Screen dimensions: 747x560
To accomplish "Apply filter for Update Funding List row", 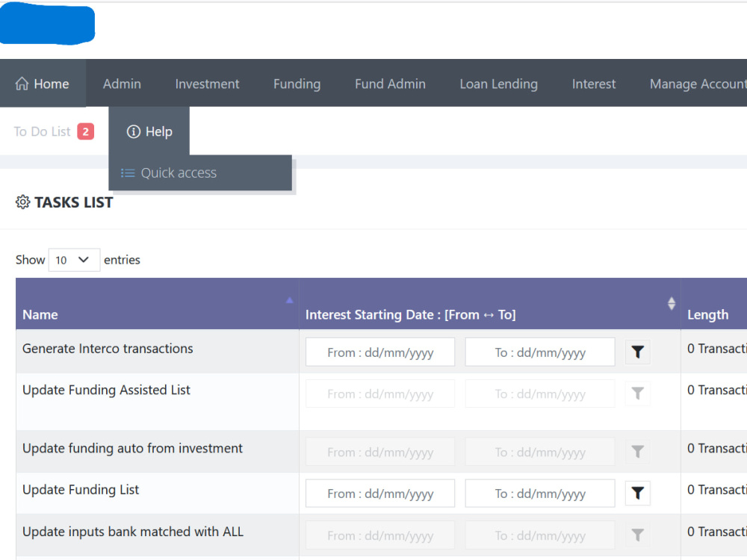I will click(637, 493).
